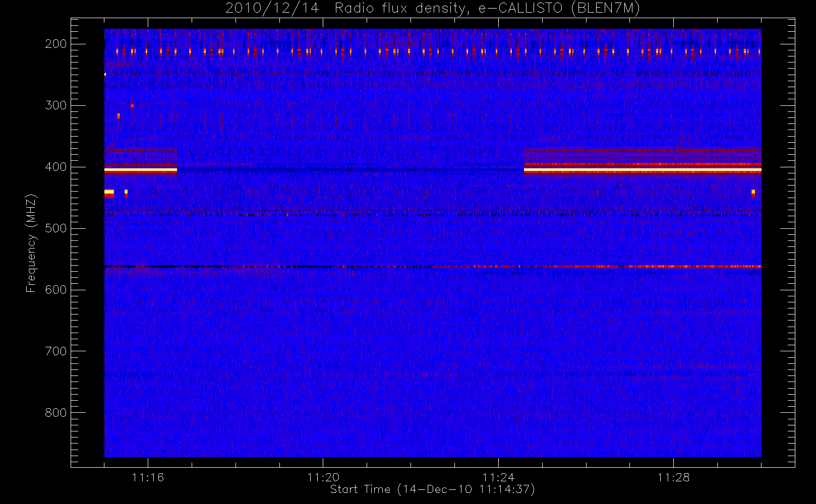Click the 'Start Time (14-Dec-10 11:14:37)' axis label
Viewport: 816px width, 504px height.
click(432, 489)
